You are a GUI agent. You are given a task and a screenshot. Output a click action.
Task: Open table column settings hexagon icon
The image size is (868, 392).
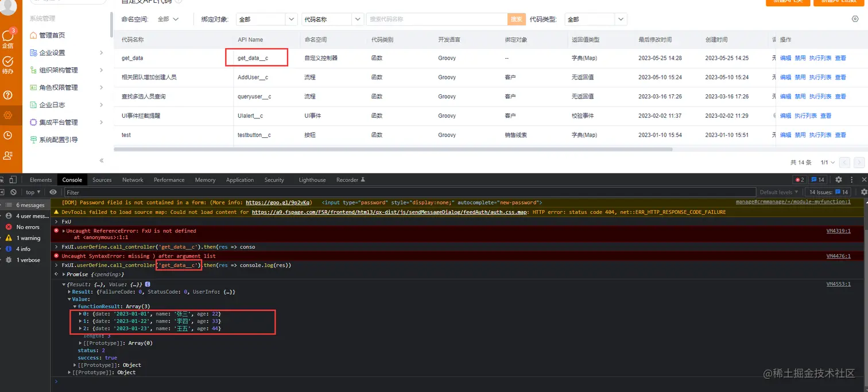click(855, 19)
